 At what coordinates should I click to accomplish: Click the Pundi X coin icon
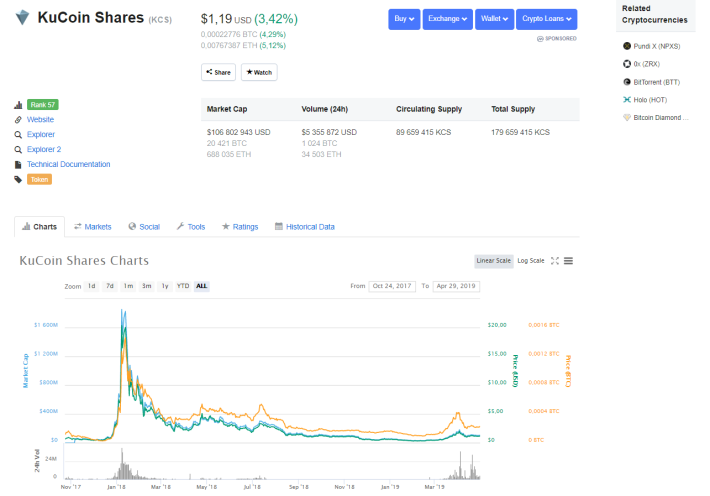click(x=627, y=46)
